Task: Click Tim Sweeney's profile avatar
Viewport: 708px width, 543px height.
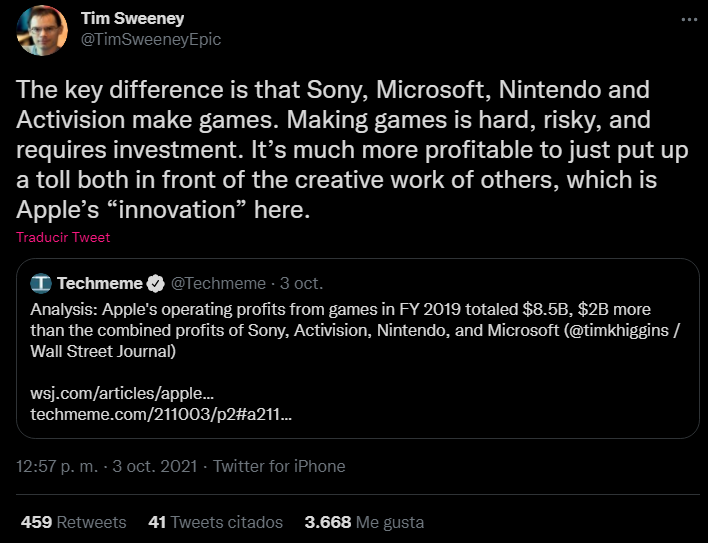Action: point(42,31)
